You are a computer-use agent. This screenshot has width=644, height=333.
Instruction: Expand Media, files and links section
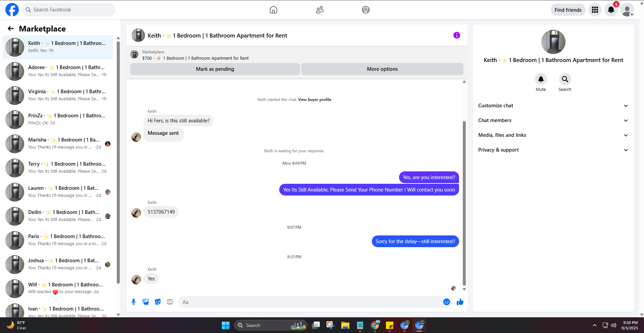553,135
